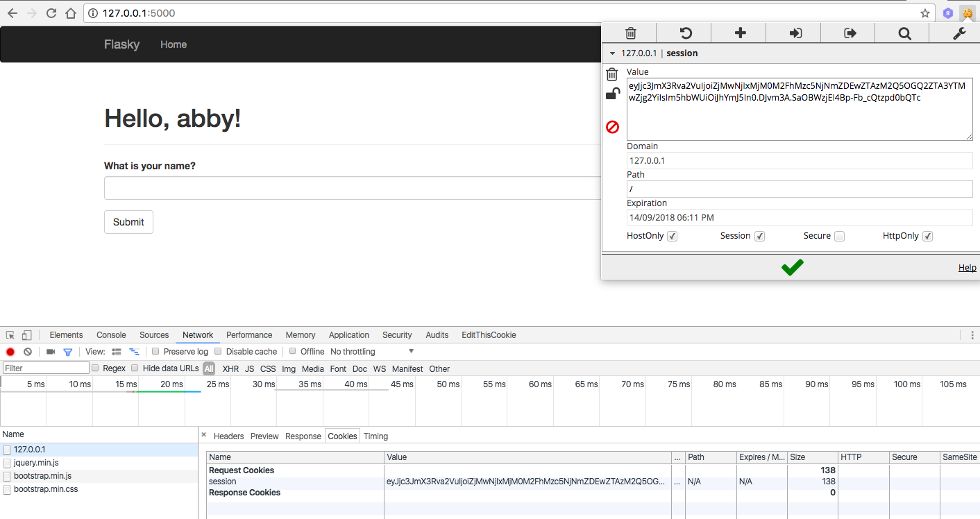Click the red block cookie icon
980x519 pixels.
coord(612,127)
